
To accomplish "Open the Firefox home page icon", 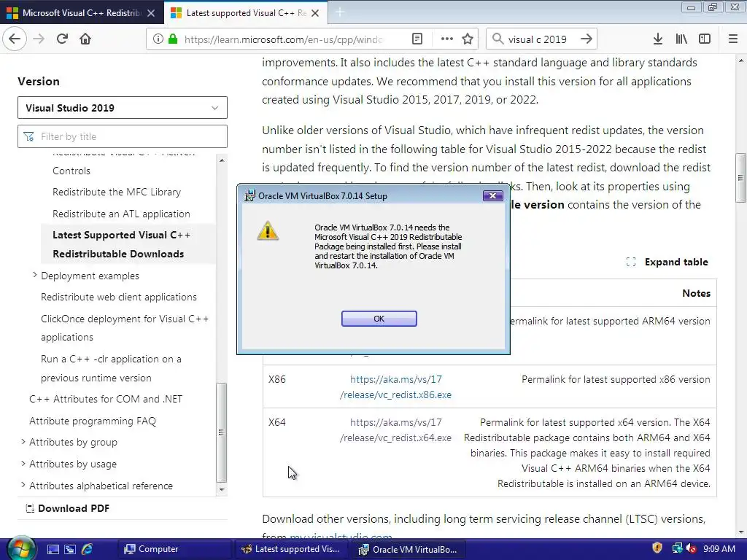I will point(85,39).
